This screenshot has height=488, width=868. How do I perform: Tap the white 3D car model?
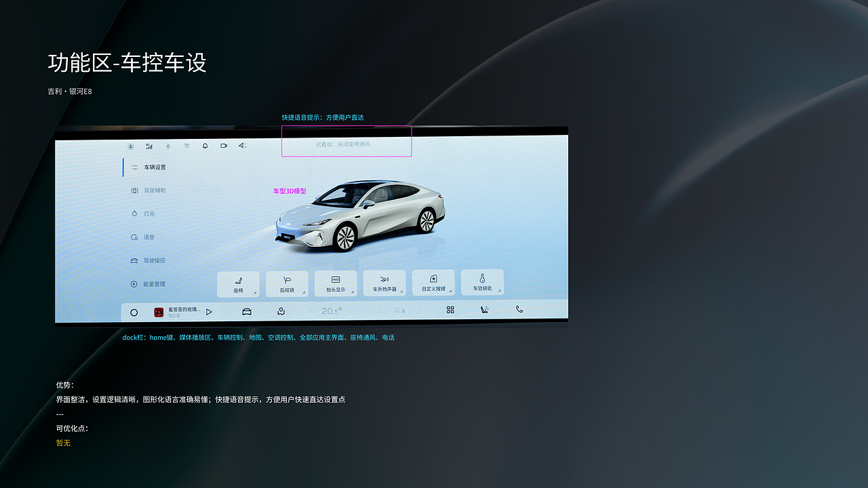click(x=361, y=216)
